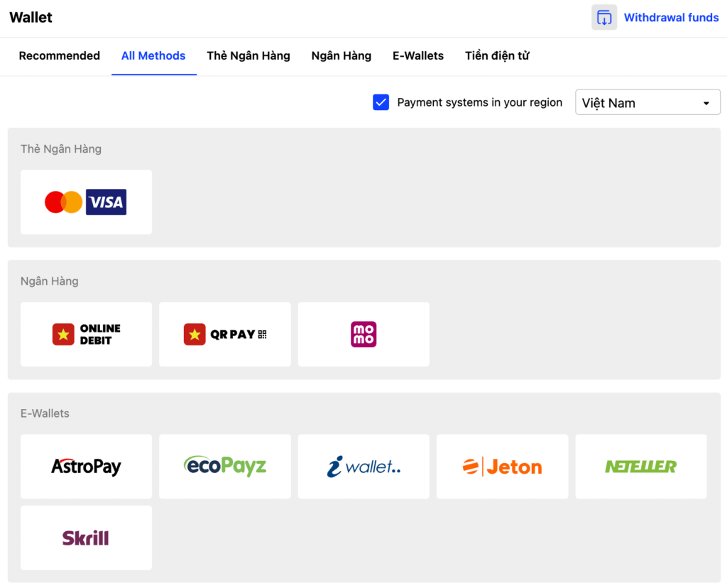The width and height of the screenshot is (727, 588).
Task: Choose the Jeton e-wallet
Action: click(502, 467)
